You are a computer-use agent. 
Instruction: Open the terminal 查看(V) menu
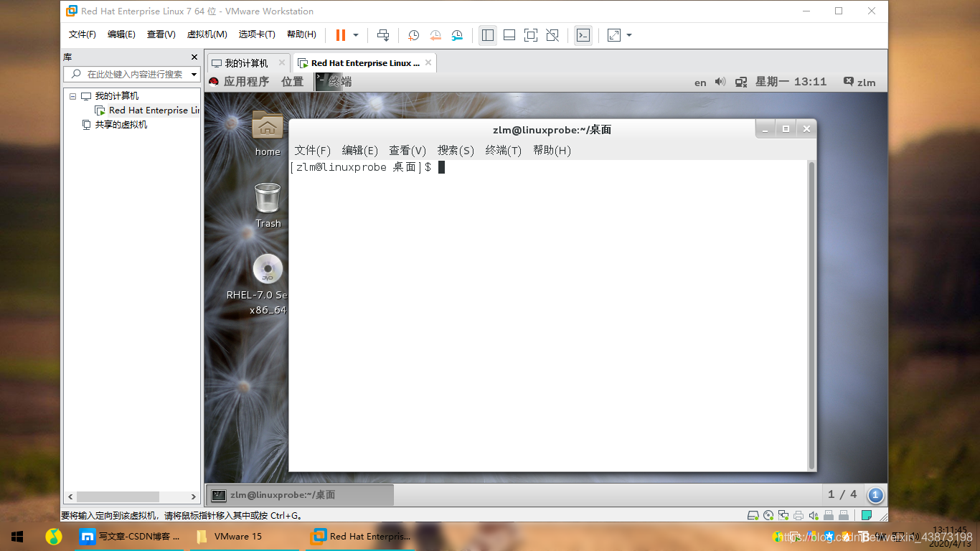tap(407, 150)
